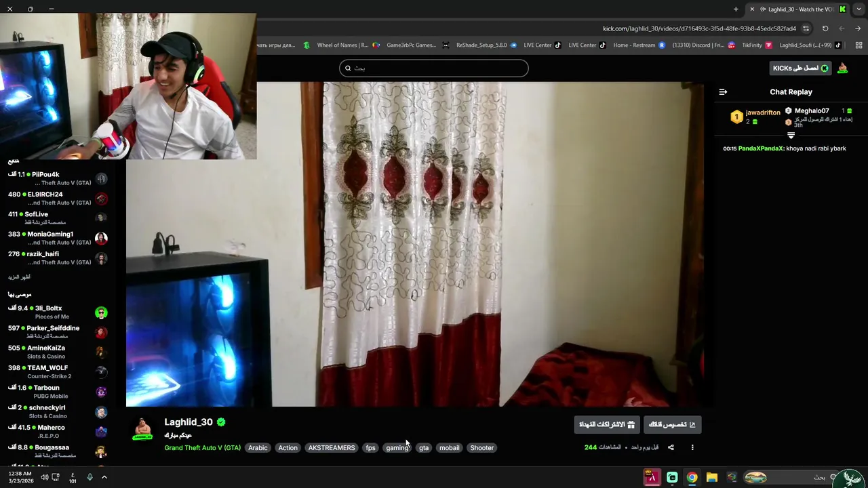
Task: Open TEAM_WOLF recommended channel
Action: tap(58, 371)
